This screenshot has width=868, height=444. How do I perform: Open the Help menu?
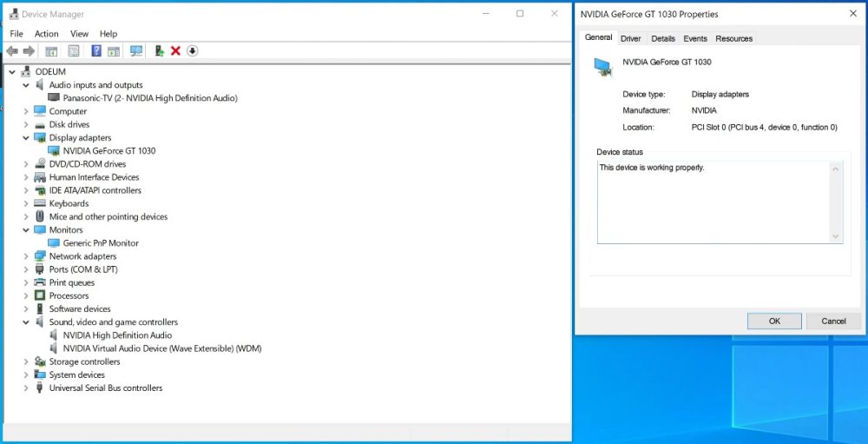click(108, 34)
